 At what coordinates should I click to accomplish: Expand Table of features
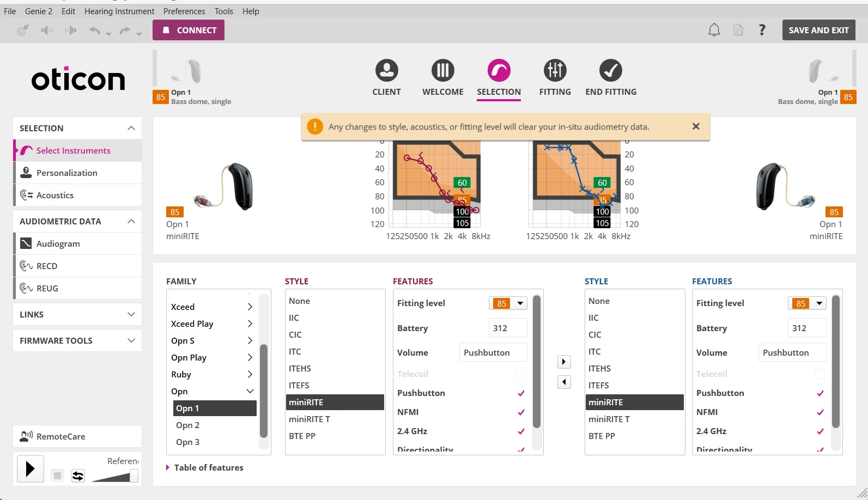coord(205,467)
